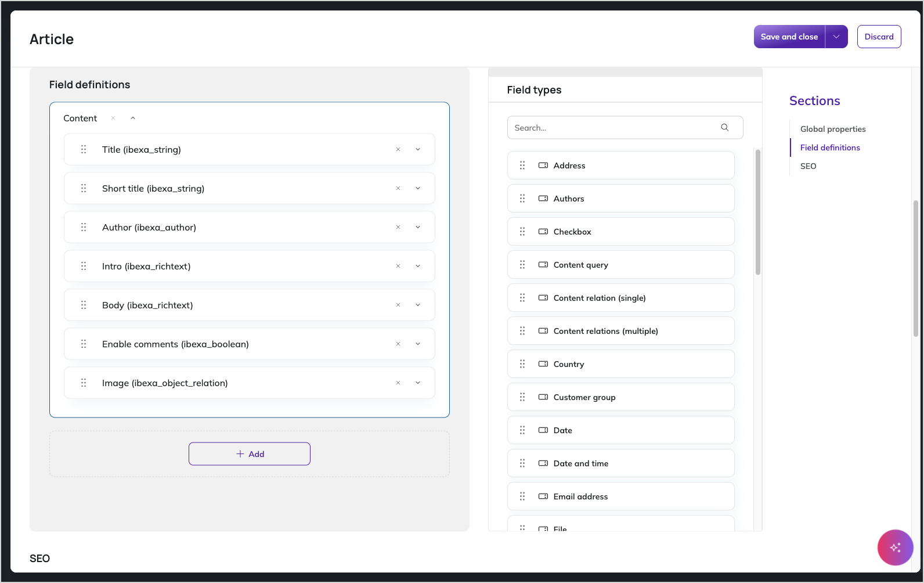The image size is (924, 583).
Task: Click the search magnifier icon in Field types
Action: [725, 128]
